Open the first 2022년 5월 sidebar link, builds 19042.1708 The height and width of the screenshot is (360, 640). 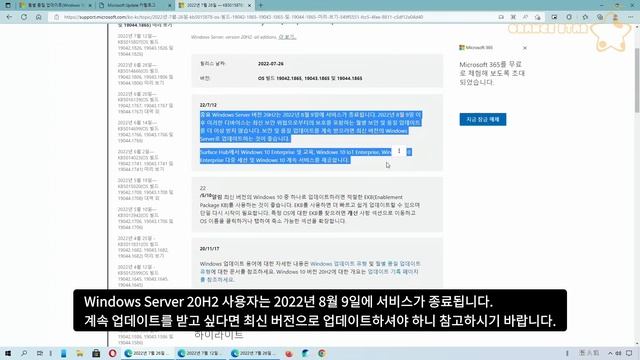(x=145, y=189)
